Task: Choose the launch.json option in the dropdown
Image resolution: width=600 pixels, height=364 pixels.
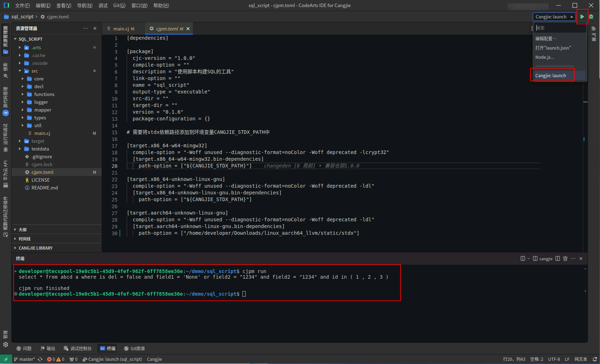Action: click(x=553, y=48)
